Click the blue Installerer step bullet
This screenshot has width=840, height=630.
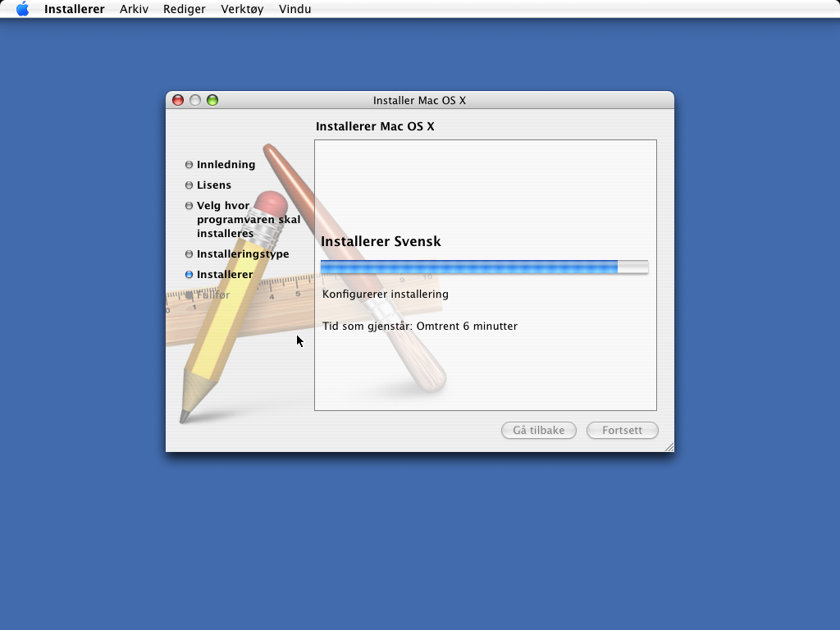(189, 274)
